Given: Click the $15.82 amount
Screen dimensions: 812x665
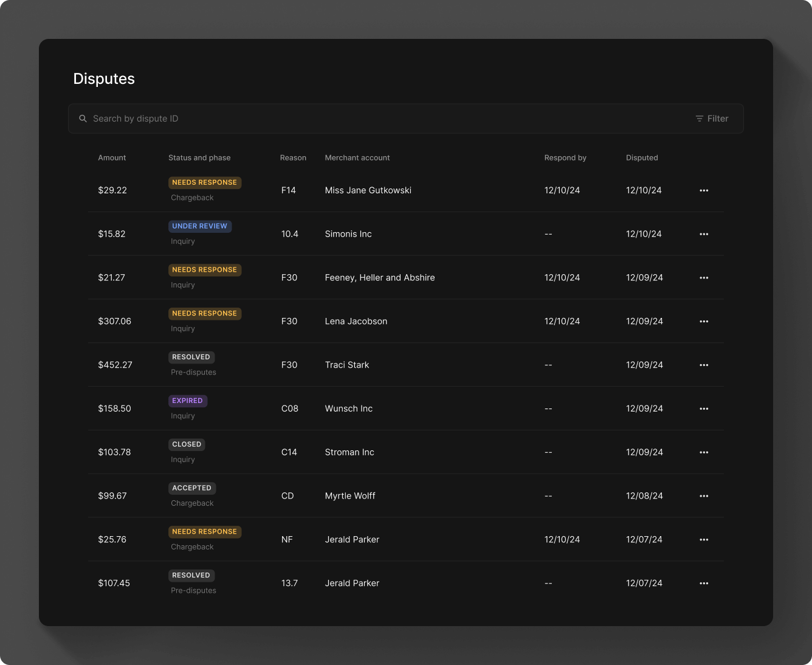Looking at the screenshot, I should 112,234.
